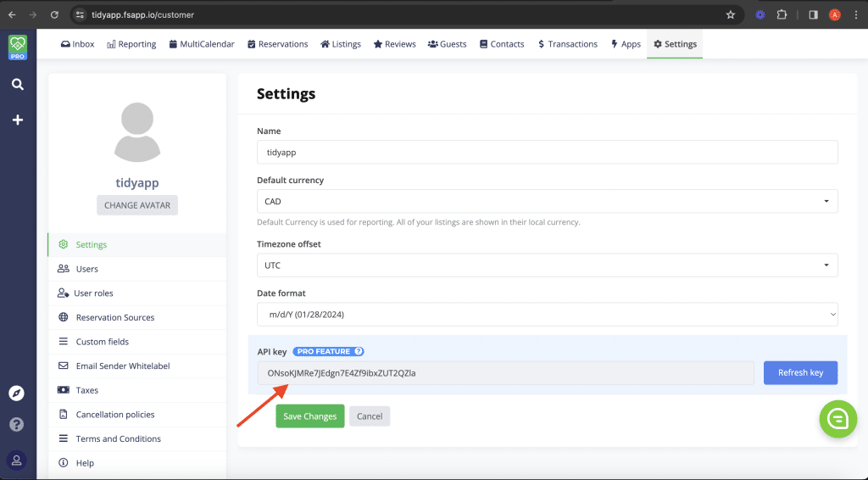Expand the Default currency CAD dropdown
The width and height of the screenshot is (868, 480).
coord(547,201)
